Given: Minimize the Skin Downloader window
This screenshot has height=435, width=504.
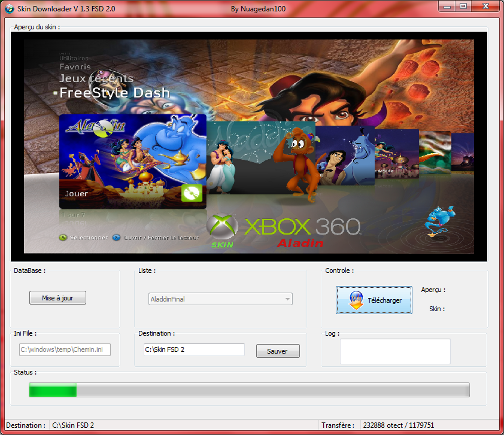Looking at the screenshot, I should point(447,7).
